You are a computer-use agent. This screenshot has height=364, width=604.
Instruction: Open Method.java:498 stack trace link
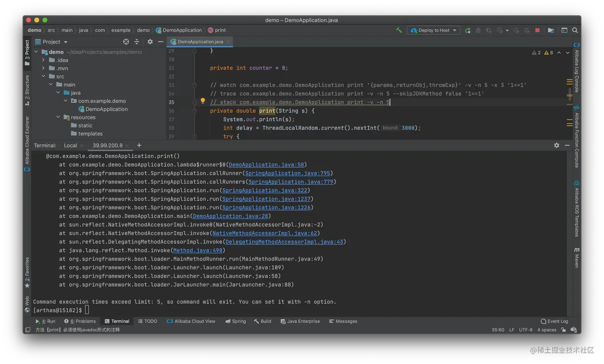(x=198, y=251)
